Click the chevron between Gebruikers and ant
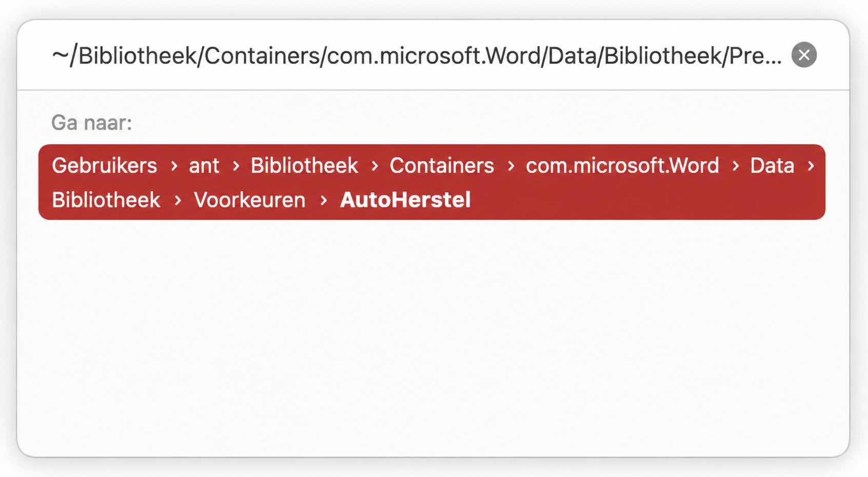The image size is (868, 477). 174,166
